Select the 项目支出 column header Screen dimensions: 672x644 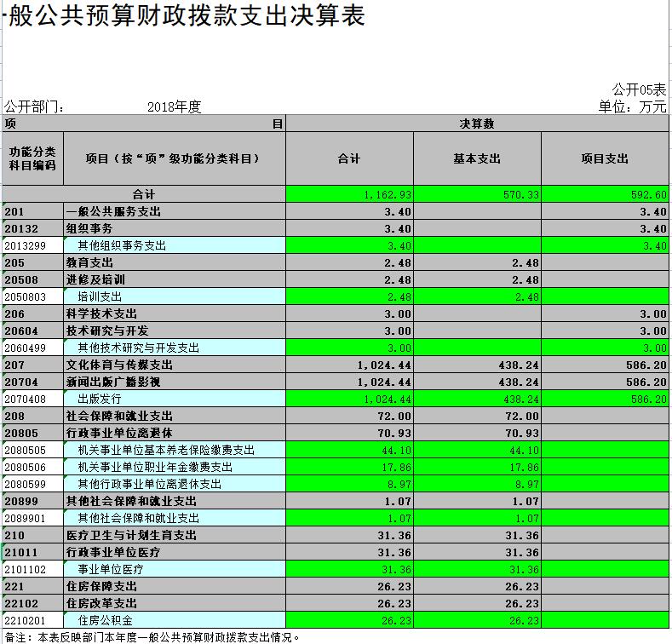click(605, 158)
